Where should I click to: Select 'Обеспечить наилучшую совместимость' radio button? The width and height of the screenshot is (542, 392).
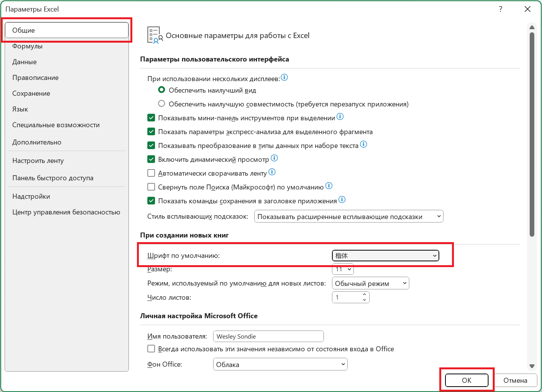coord(162,103)
